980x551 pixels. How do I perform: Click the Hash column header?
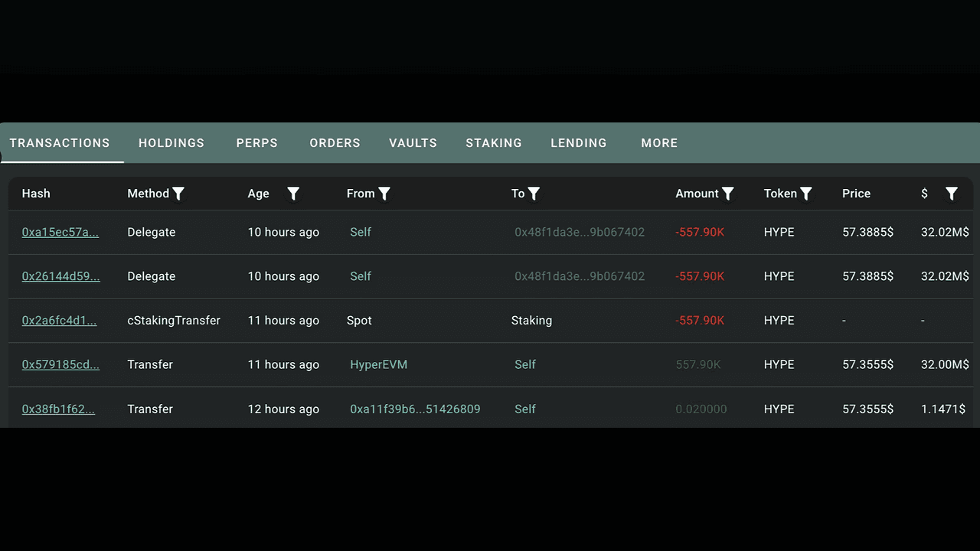pyautogui.click(x=36, y=194)
